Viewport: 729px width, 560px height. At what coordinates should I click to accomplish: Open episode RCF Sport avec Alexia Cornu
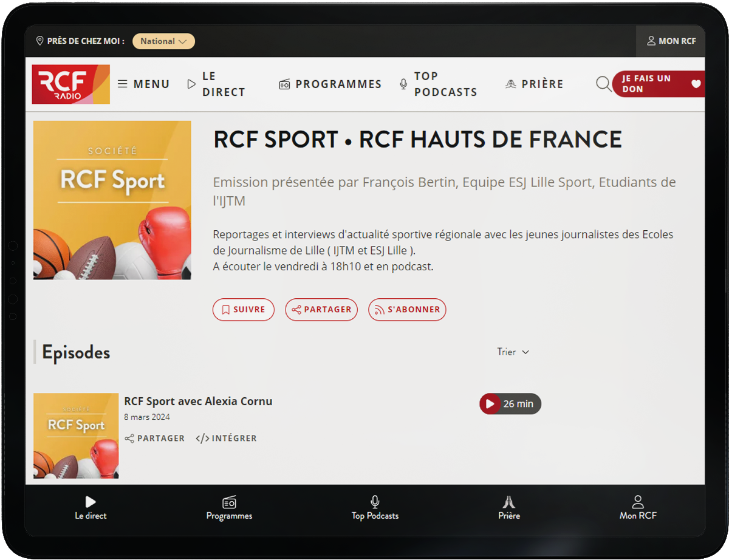tap(198, 401)
